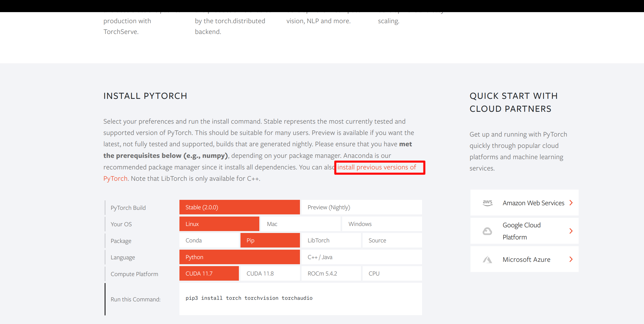Open the install previous versions link
Image resolution: width=644 pixels, height=324 pixels.
pos(377,167)
